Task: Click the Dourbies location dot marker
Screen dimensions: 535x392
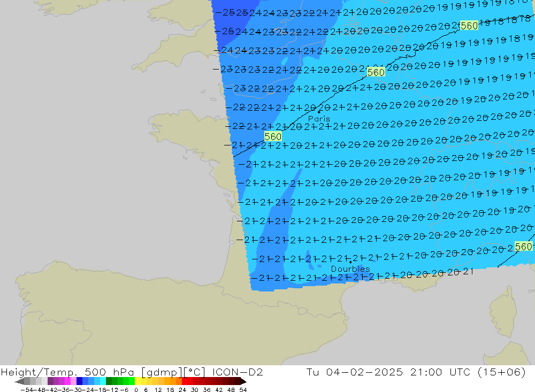Action: (350, 262)
